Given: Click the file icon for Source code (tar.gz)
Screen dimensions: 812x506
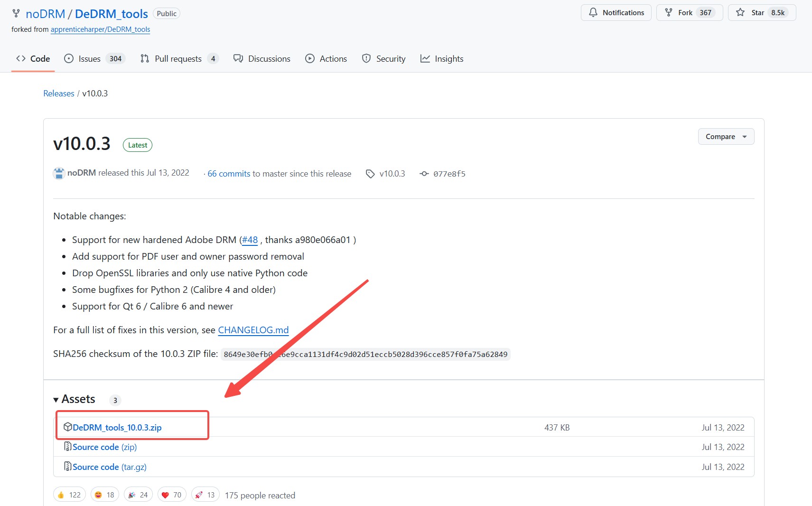Looking at the screenshot, I should (68, 467).
